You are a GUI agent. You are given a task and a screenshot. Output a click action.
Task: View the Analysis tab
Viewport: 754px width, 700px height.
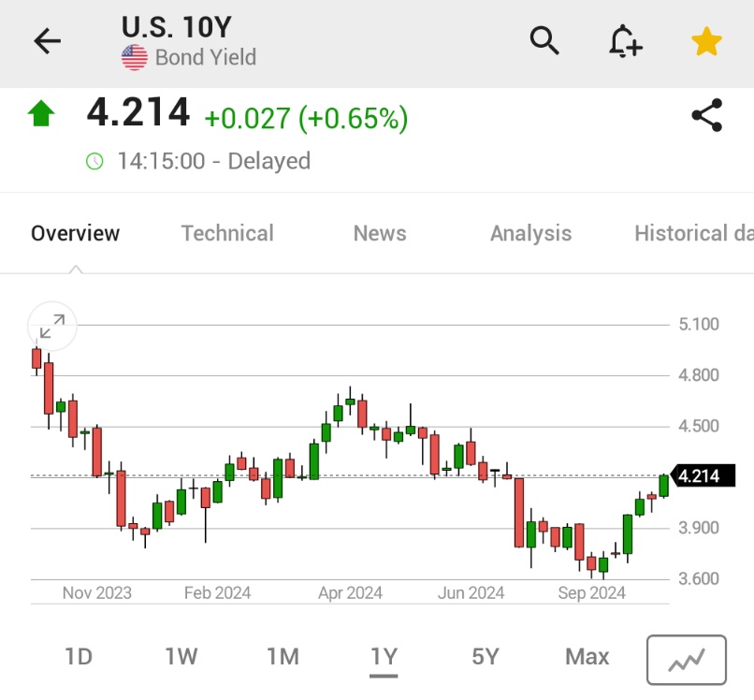point(530,233)
